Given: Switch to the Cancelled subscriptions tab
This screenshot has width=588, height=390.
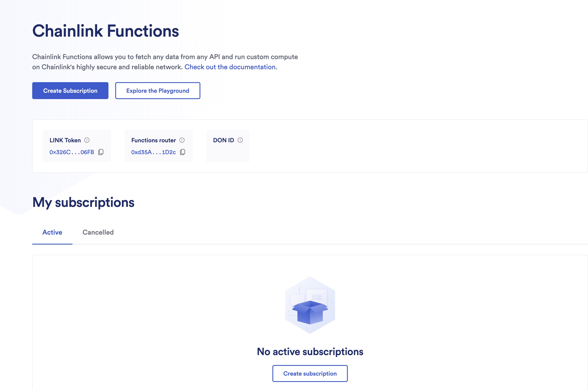Looking at the screenshot, I should (98, 232).
